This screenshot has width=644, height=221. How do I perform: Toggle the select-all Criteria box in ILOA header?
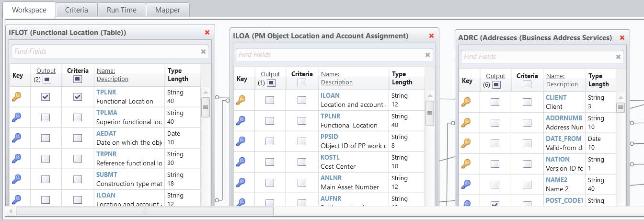(302, 82)
